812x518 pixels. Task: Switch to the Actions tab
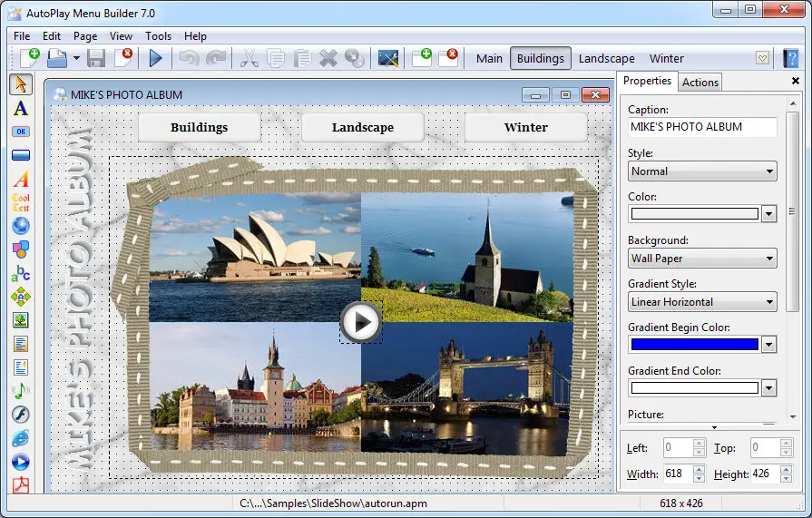pyautogui.click(x=700, y=82)
